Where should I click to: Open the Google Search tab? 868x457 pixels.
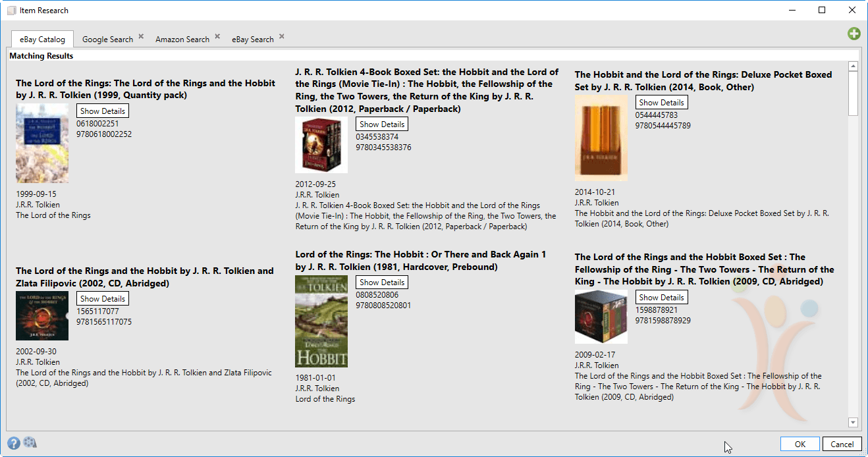[x=107, y=40]
